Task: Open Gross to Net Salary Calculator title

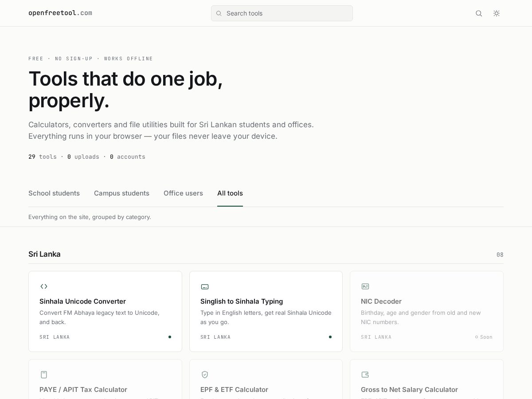Action: click(x=409, y=390)
